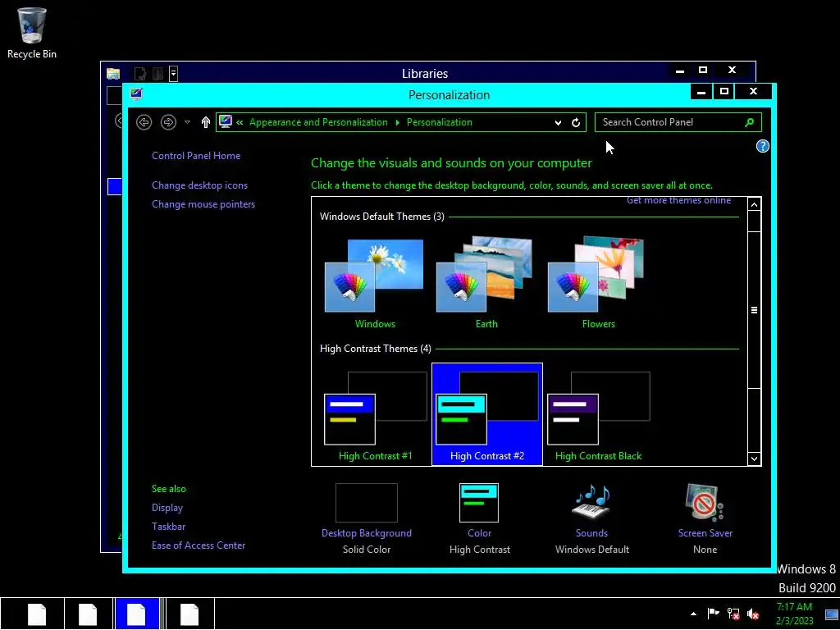
Task: Open the network status tray icon
Action: pos(733,614)
